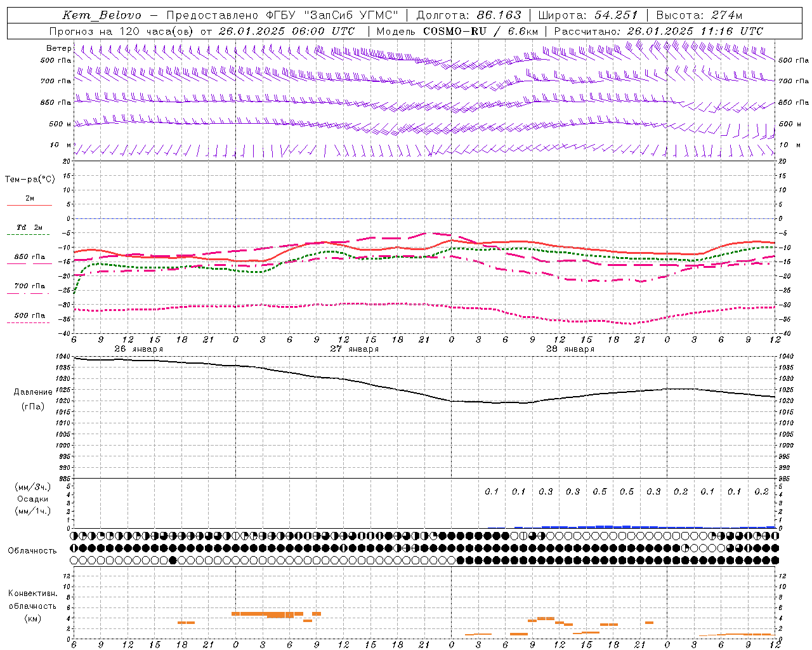812x650 pixels.
Task: Click the (гПа) pressure unit label
Action: (x=33, y=407)
